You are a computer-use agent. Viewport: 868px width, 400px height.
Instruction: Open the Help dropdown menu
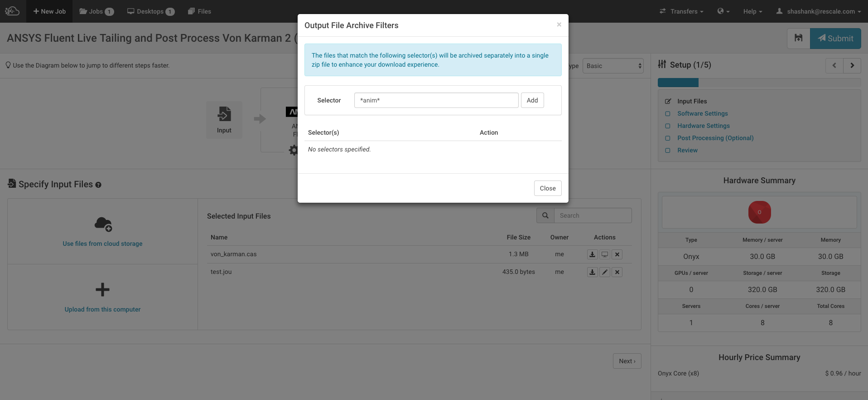(752, 11)
